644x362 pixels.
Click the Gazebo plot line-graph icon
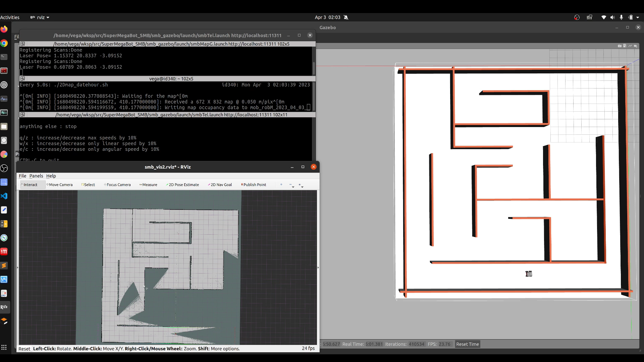(x=630, y=46)
